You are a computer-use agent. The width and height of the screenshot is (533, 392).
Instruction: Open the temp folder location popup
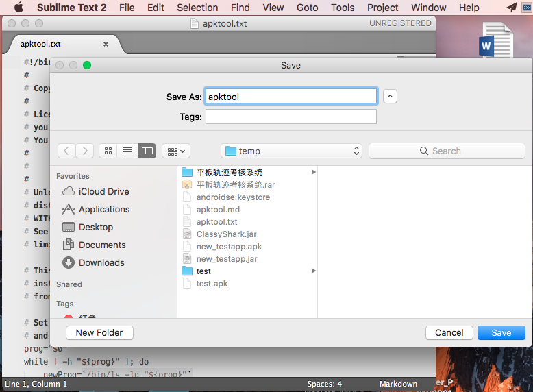pyautogui.click(x=291, y=151)
